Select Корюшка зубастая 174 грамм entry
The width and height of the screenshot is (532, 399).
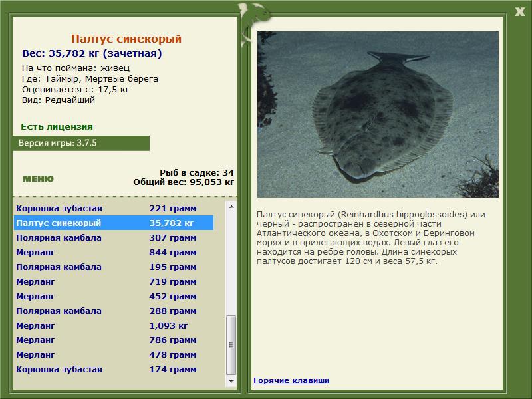(114, 369)
